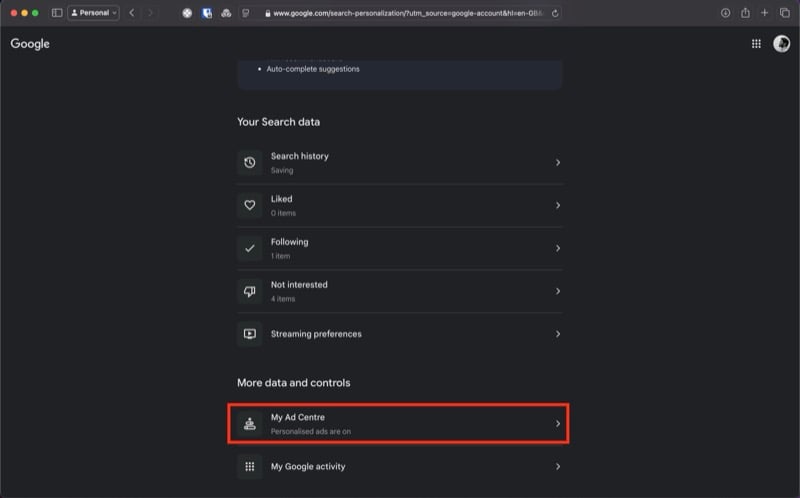Viewport: 800px width, 498px height.
Task: Open the Following label
Action: coord(289,242)
